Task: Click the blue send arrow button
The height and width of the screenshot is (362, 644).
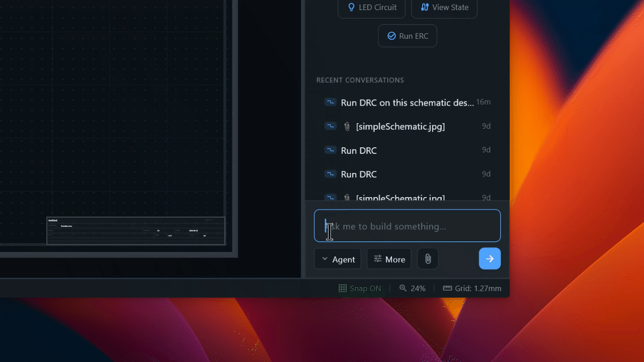Action: [x=490, y=258]
